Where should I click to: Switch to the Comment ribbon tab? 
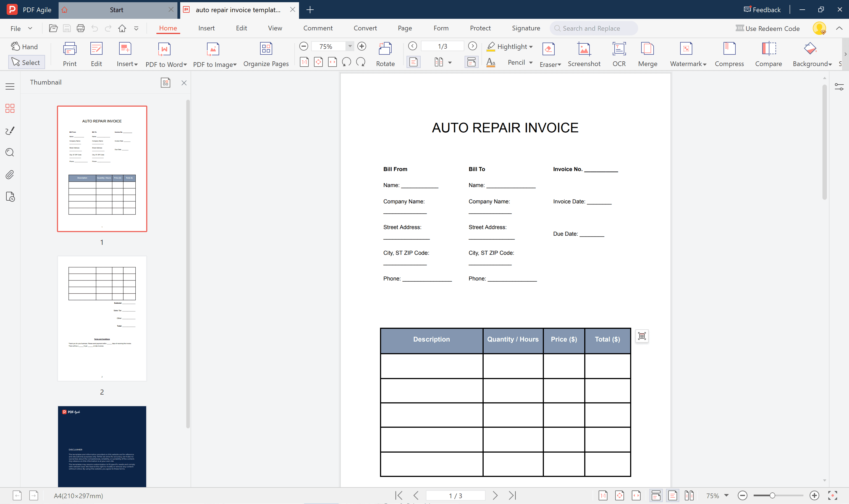point(318,28)
